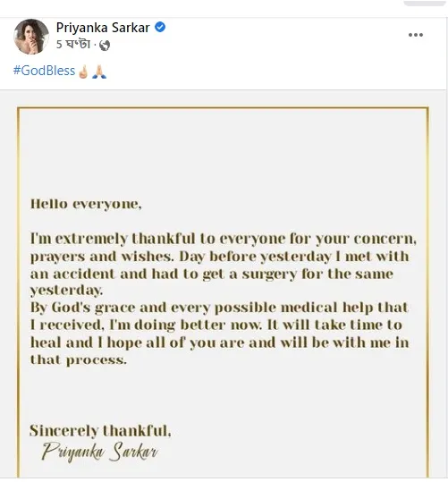Click the line starting "an accident and had"
448x482 pixels.
click(x=212, y=275)
